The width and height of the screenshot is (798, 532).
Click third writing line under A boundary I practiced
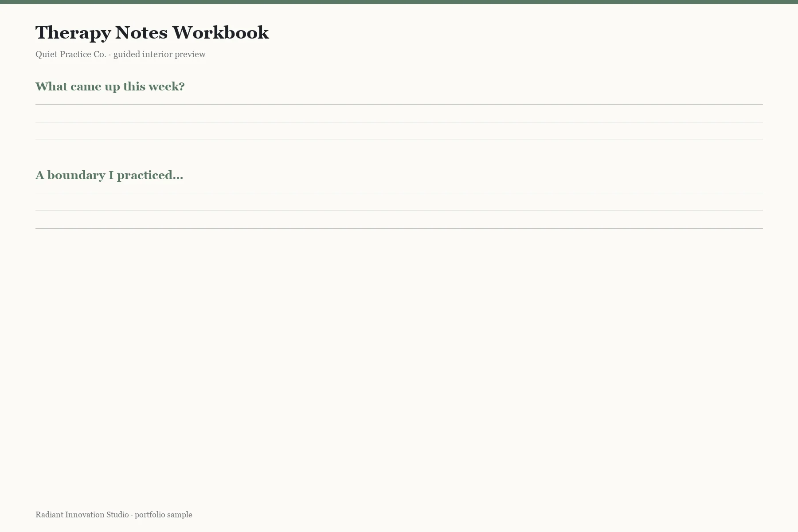click(x=399, y=228)
